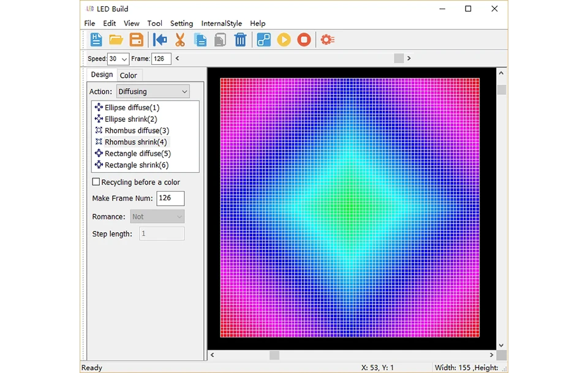Image resolution: width=588 pixels, height=373 pixels.
Task: Open the Tool menu
Action: [x=154, y=23]
